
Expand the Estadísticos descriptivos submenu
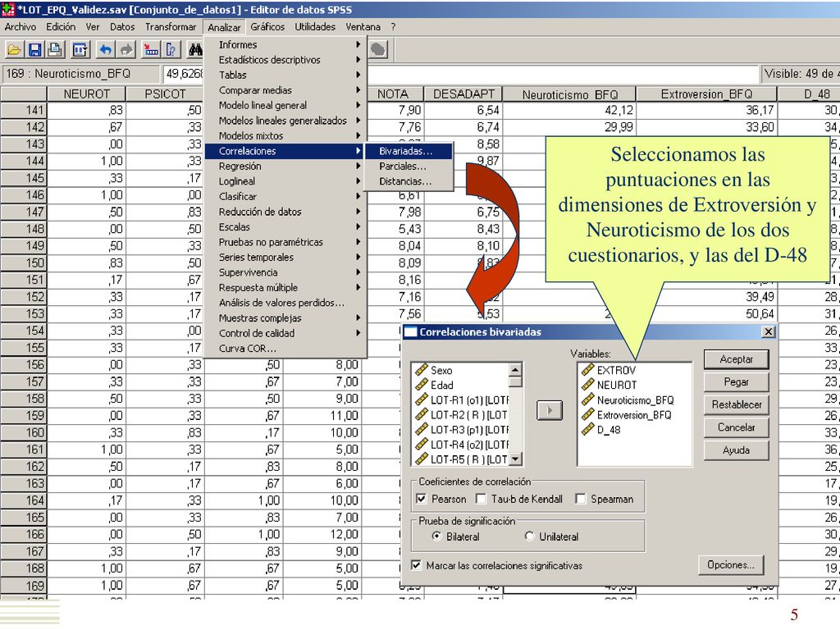point(285,59)
